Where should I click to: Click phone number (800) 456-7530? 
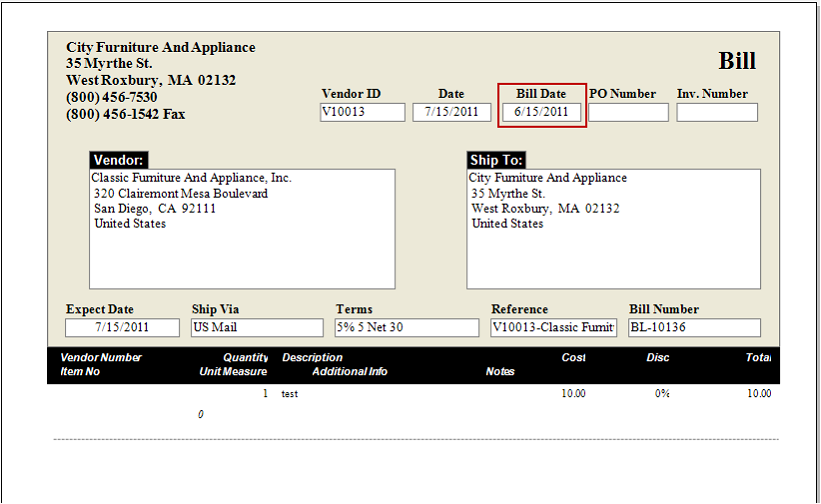point(112,97)
